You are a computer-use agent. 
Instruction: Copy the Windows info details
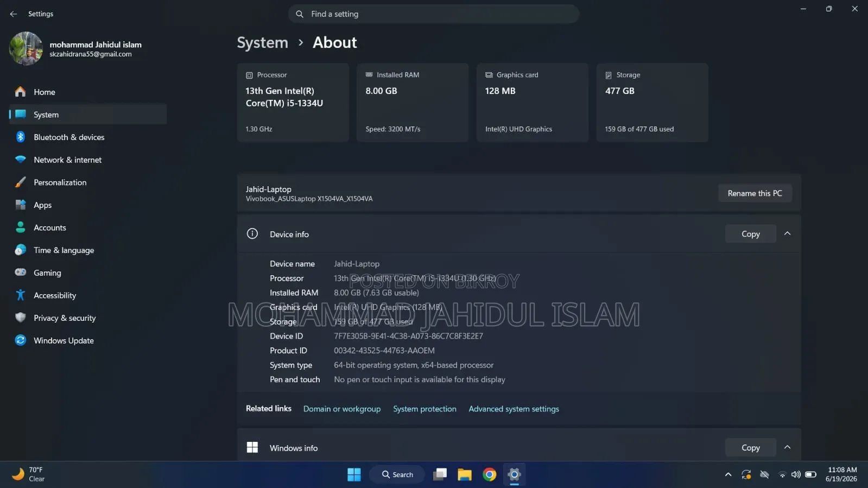pos(751,448)
